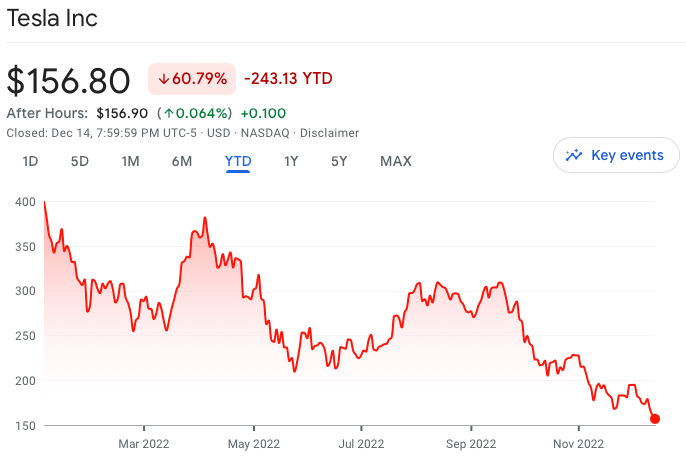This screenshot has height=458, width=686.
Task: Select the 1M range tab
Action: coord(130,161)
